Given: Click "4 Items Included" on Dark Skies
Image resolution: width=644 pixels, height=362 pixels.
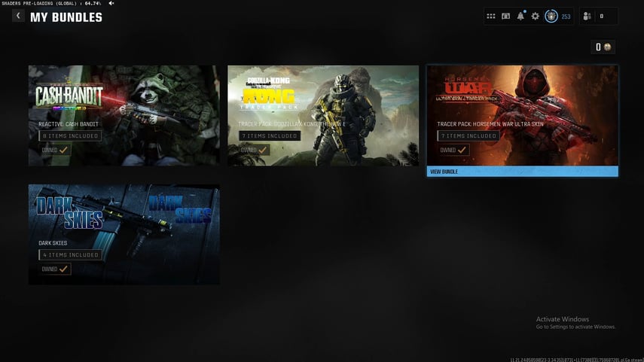Looking at the screenshot, I should point(70,255).
